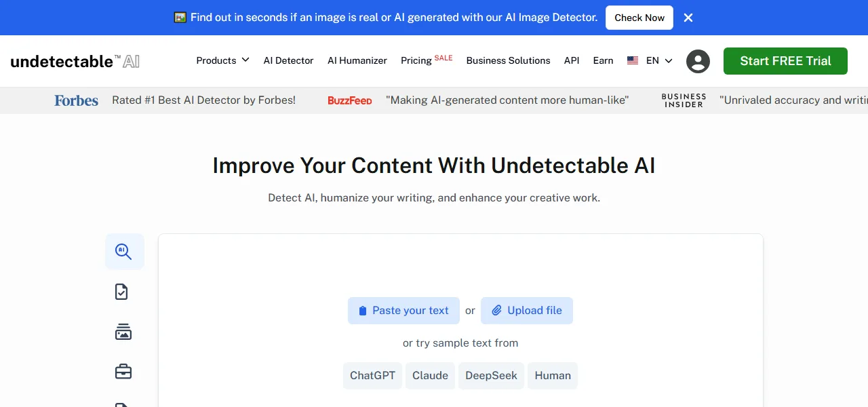The width and height of the screenshot is (868, 407).
Task: Click the Paste your text button
Action: [403, 311]
